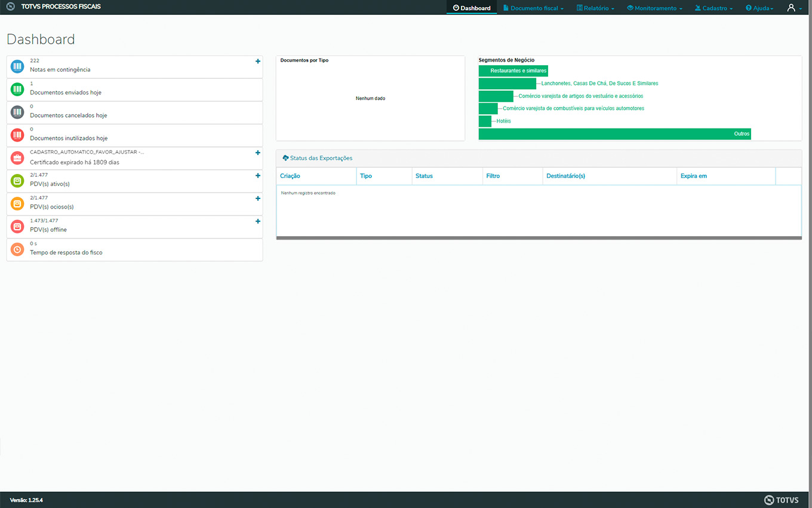Open the Cadastro menu

pyautogui.click(x=713, y=8)
